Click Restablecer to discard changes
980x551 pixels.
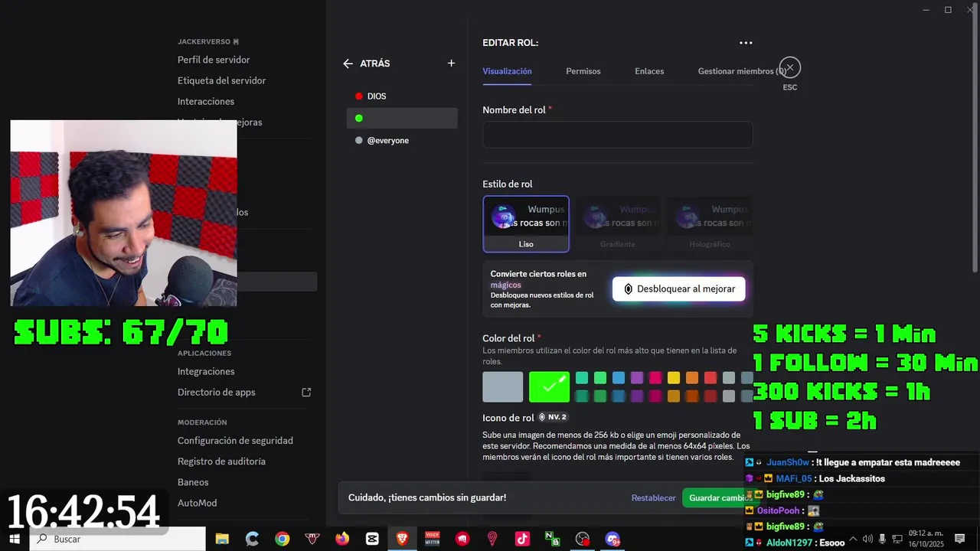(654, 498)
